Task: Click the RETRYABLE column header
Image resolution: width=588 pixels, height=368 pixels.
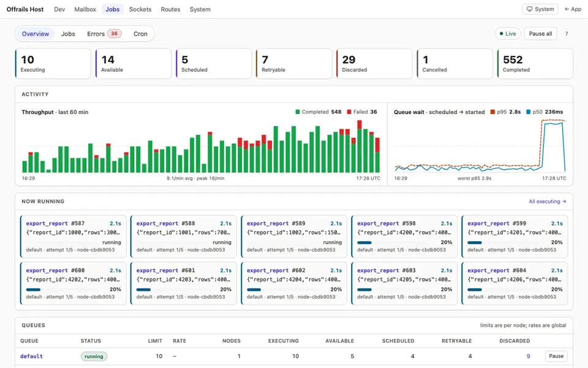Action: [x=457, y=341]
